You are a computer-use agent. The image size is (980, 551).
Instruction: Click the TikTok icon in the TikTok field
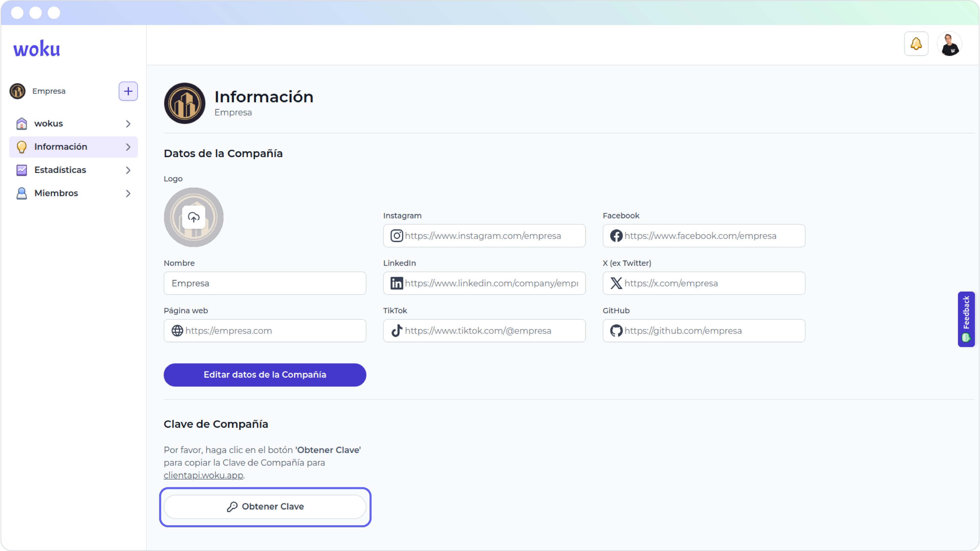click(397, 330)
